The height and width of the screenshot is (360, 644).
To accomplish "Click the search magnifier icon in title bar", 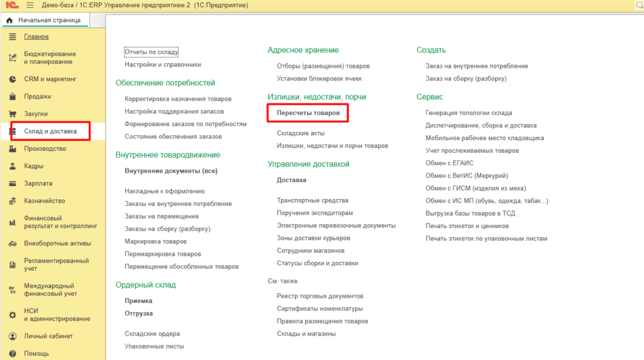I will point(640,5).
